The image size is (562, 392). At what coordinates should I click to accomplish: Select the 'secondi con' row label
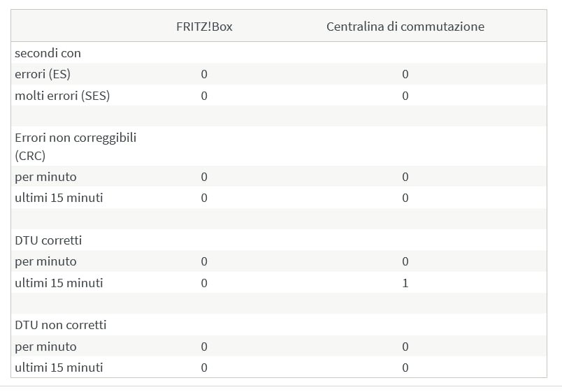pyautogui.click(x=48, y=53)
